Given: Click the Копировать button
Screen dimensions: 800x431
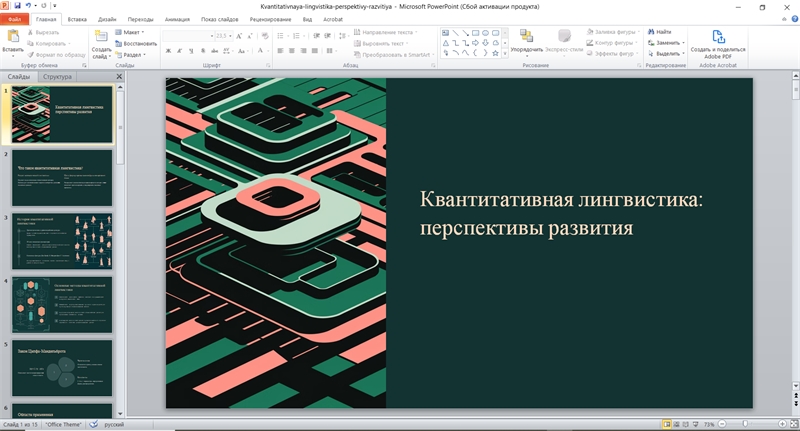Looking at the screenshot, I should 47,43.
